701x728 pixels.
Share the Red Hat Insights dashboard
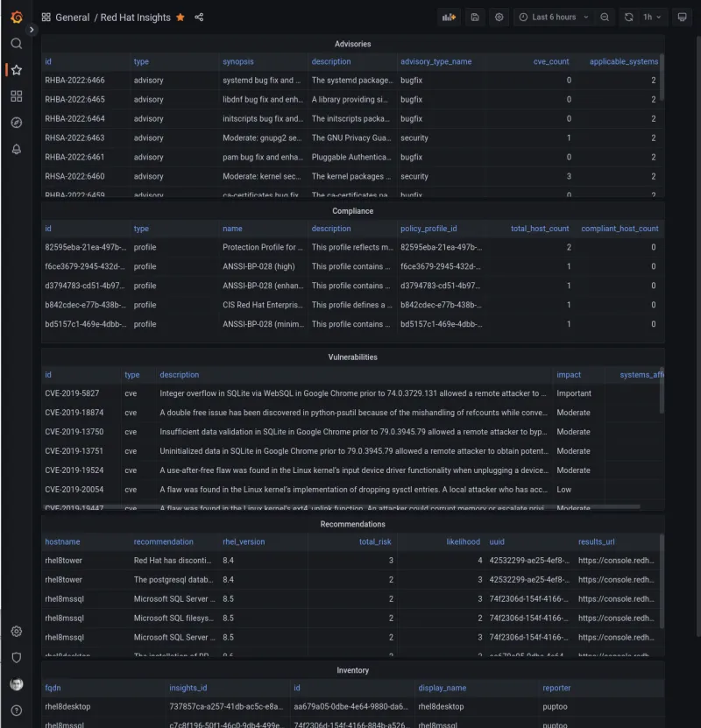coord(199,17)
